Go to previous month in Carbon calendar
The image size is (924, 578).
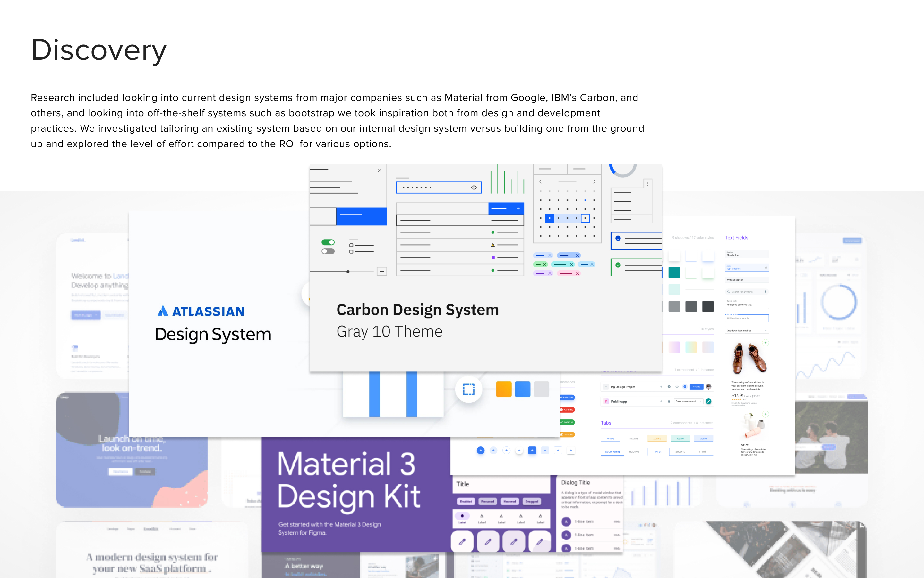point(541,181)
